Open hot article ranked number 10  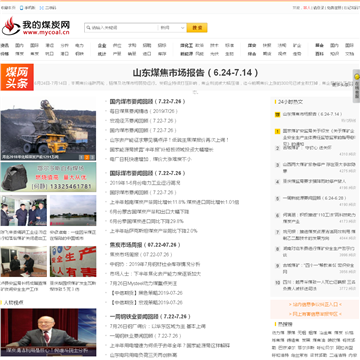(x=319, y=285)
